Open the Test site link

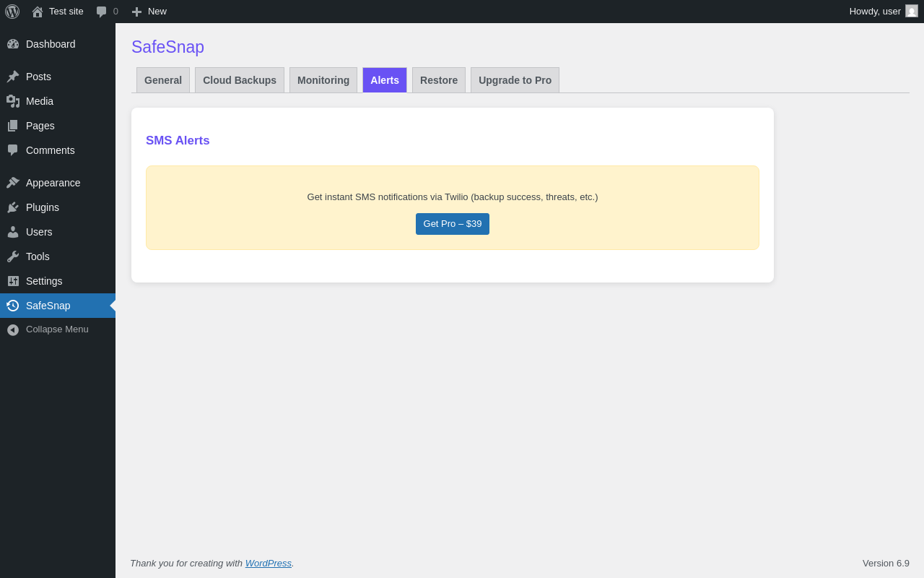66,12
